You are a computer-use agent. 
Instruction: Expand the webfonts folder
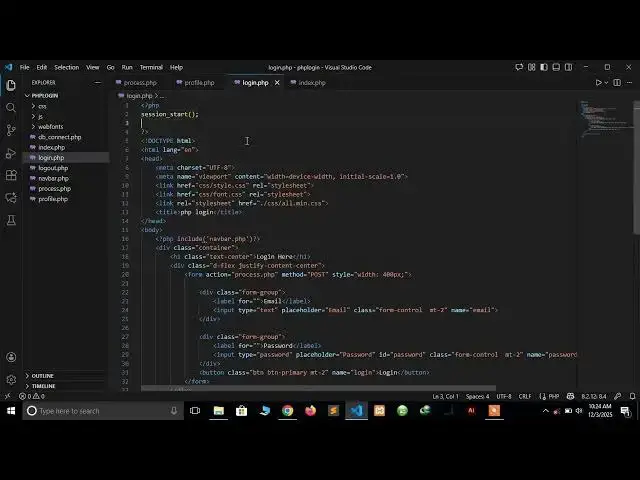click(x=51, y=127)
